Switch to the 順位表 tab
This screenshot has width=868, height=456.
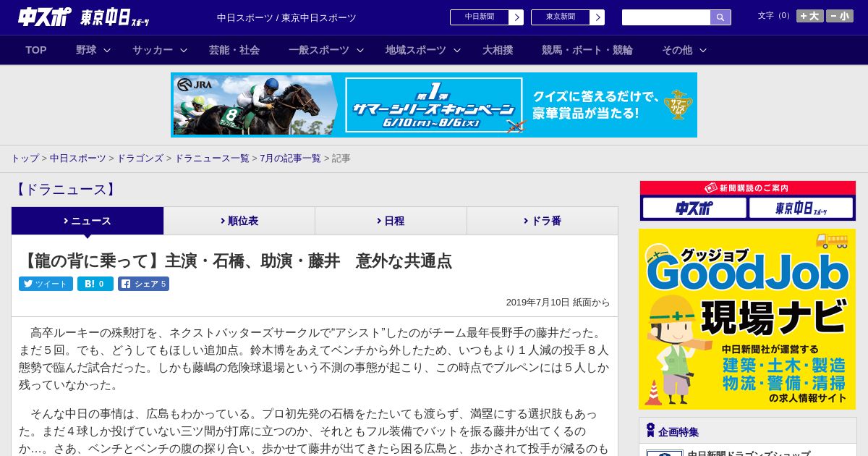pos(239,221)
